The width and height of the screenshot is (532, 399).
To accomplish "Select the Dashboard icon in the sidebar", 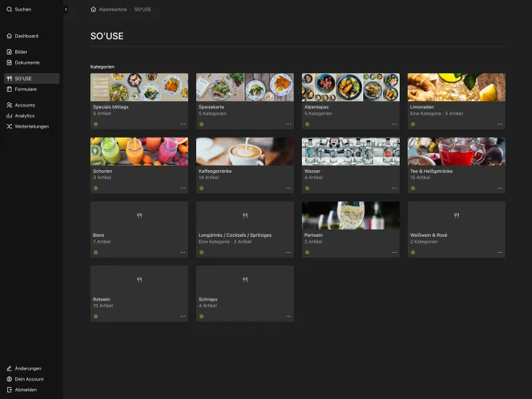I will coord(9,36).
